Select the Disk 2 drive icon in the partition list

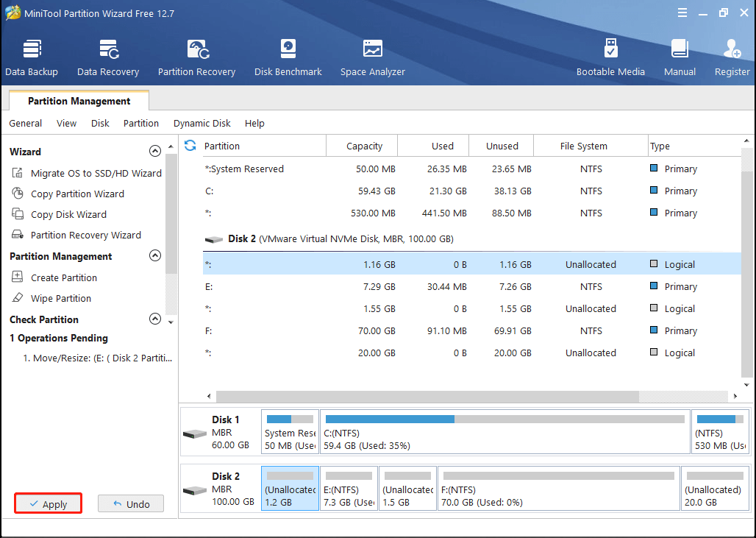coord(213,239)
